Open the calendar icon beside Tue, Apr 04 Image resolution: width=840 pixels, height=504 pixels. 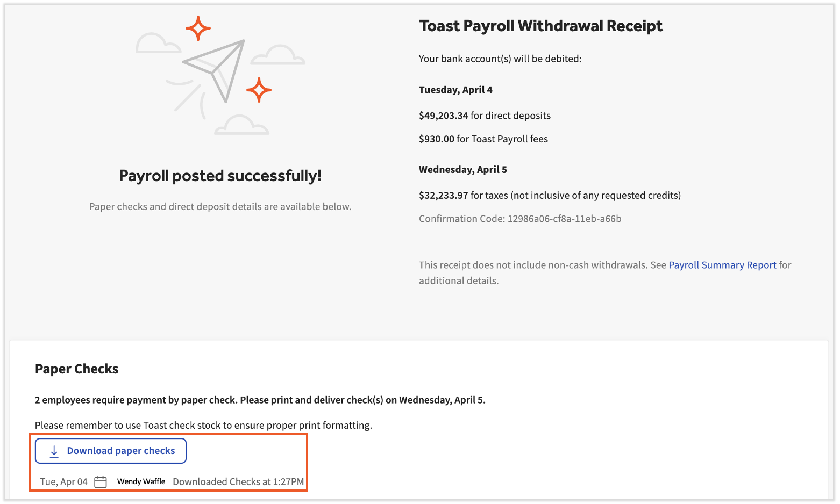coord(100,481)
